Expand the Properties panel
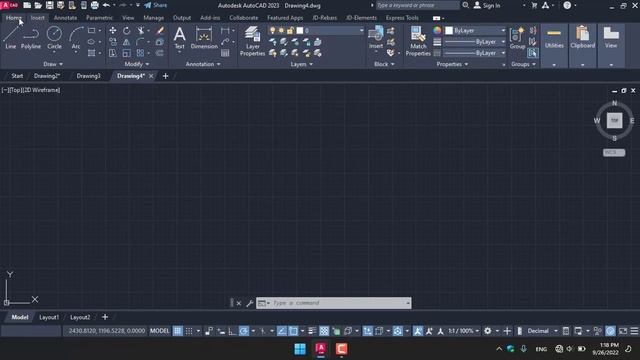 point(452,64)
